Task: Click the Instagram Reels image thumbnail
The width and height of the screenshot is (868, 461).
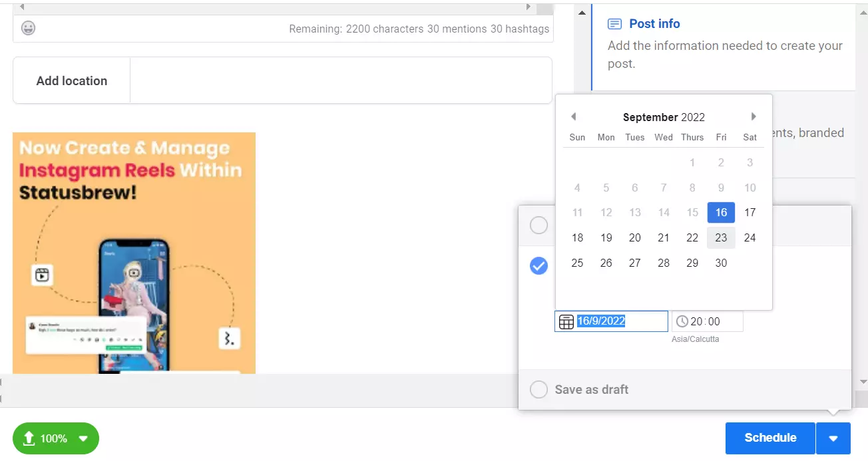Action: click(x=134, y=253)
